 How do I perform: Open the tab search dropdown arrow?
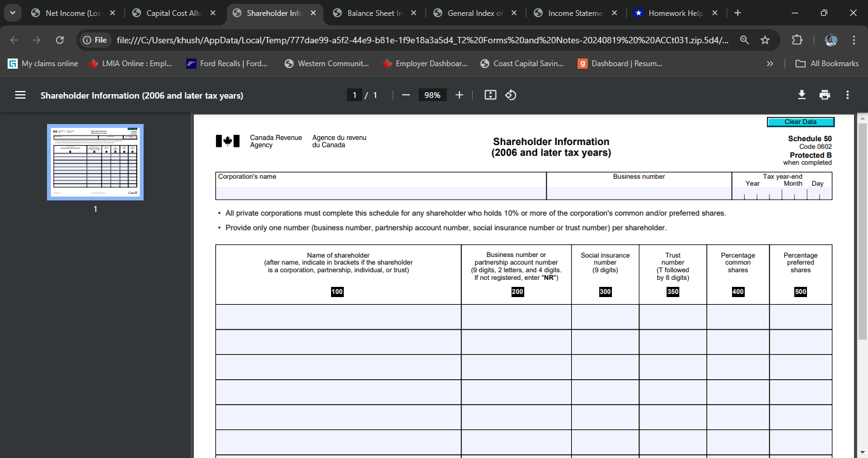coord(13,13)
